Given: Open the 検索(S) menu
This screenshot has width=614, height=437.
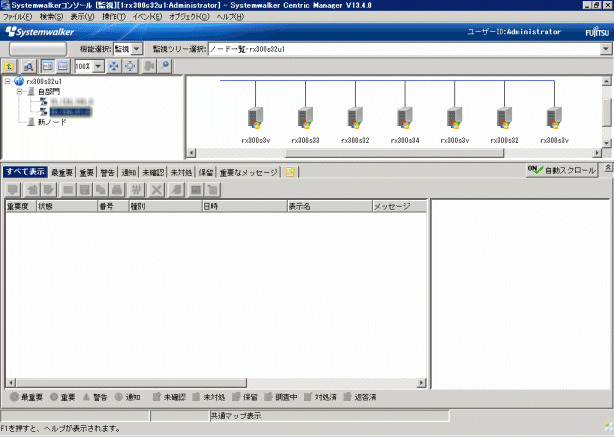Looking at the screenshot, I should click(51, 17).
